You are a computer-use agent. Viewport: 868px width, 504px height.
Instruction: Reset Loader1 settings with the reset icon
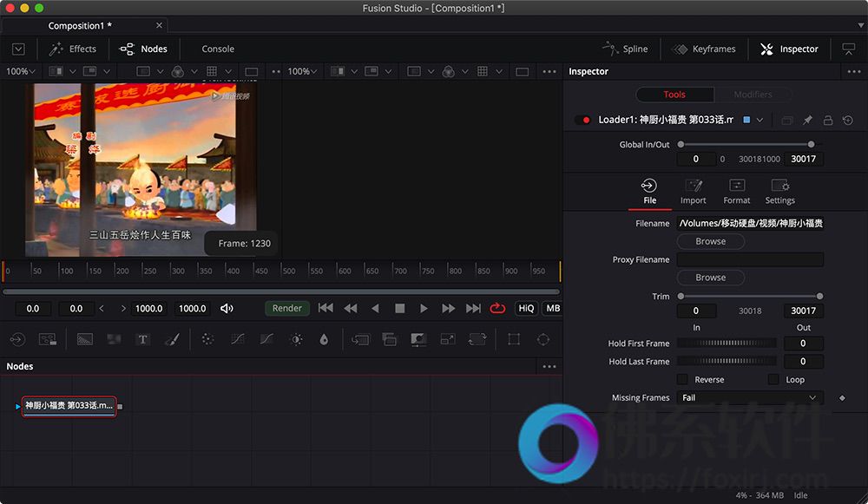pos(847,120)
